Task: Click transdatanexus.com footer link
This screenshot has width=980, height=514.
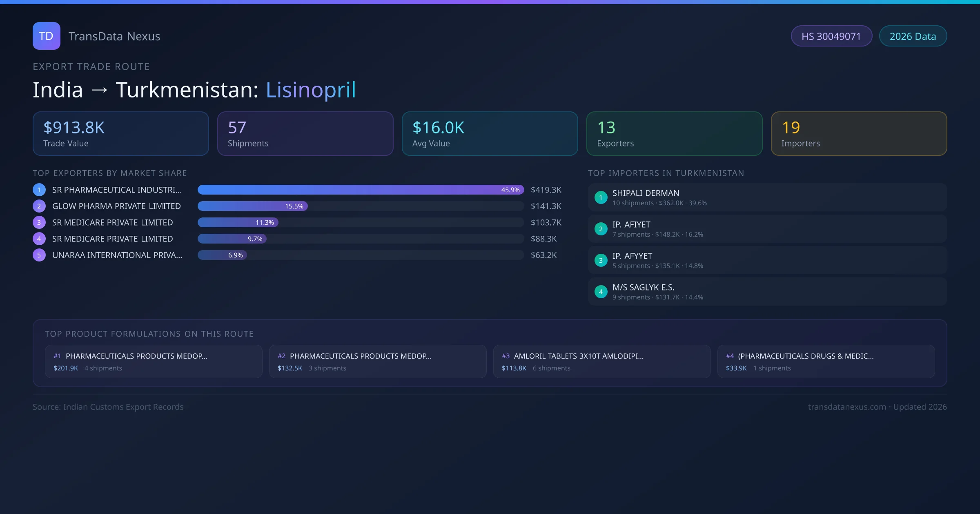Action: pyautogui.click(x=847, y=407)
